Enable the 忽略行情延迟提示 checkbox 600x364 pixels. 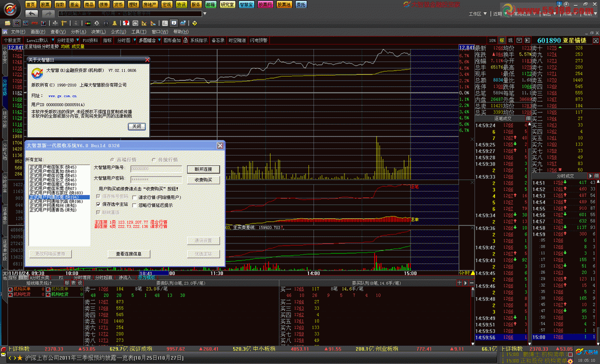(134, 205)
